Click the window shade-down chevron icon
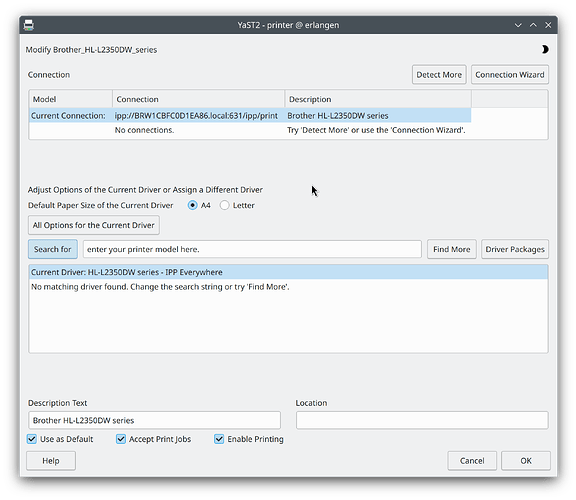 (x=518, y=25)
